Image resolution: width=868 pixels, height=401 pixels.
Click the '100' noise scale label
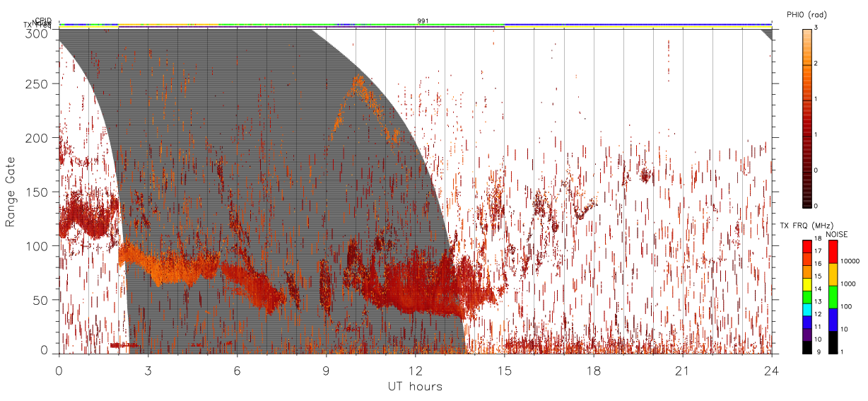(x=847, y=306)
